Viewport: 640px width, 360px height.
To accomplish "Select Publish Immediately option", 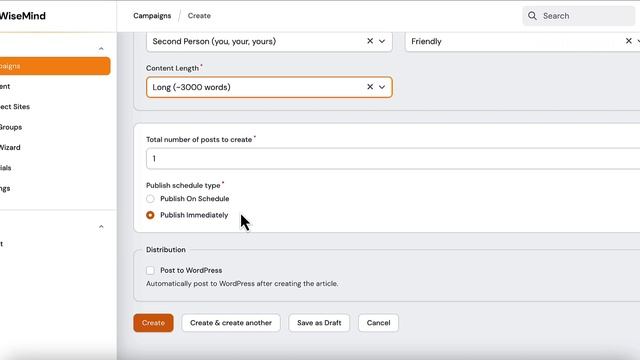I will pyautogui.click(x=150, y=215).
